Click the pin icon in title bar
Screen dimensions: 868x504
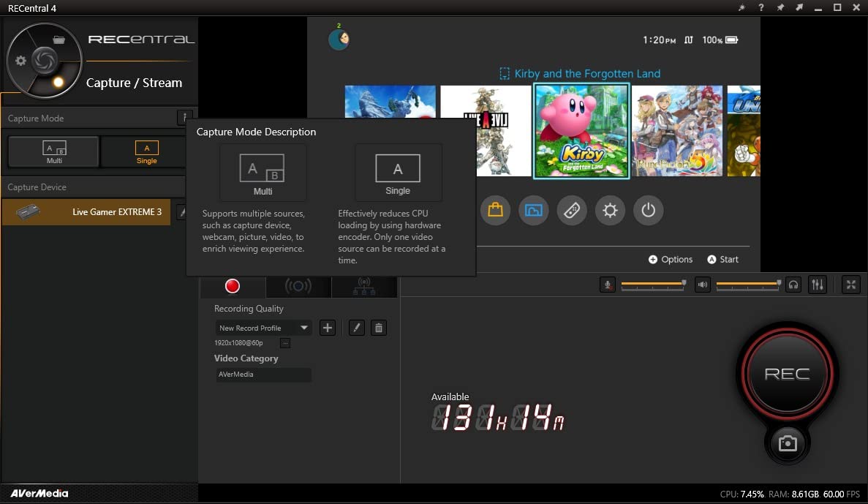click(780, 8)
